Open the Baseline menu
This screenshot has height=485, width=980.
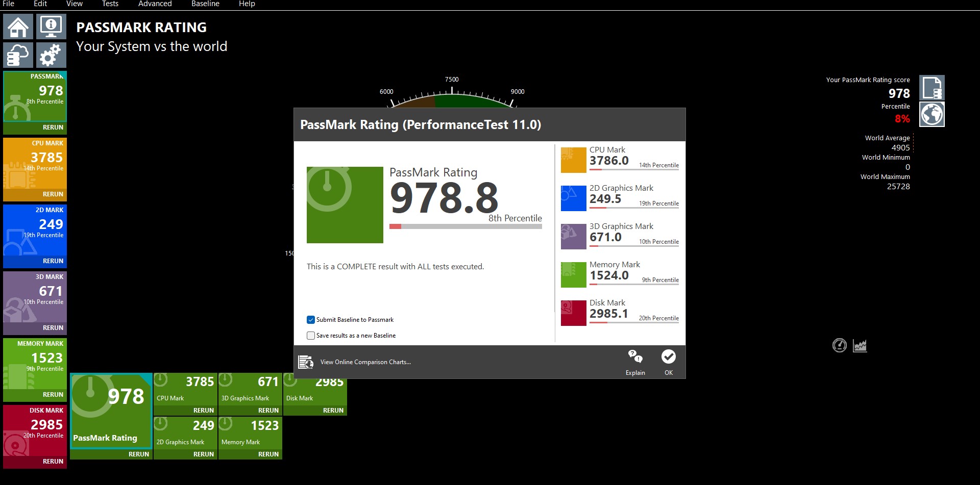coord(205,4)
